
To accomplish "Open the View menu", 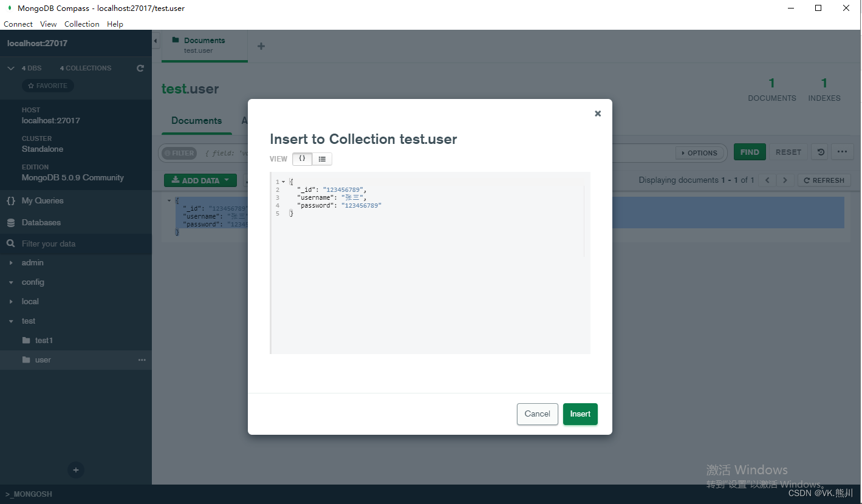I will pyautogui.click(x=49, y=24).
